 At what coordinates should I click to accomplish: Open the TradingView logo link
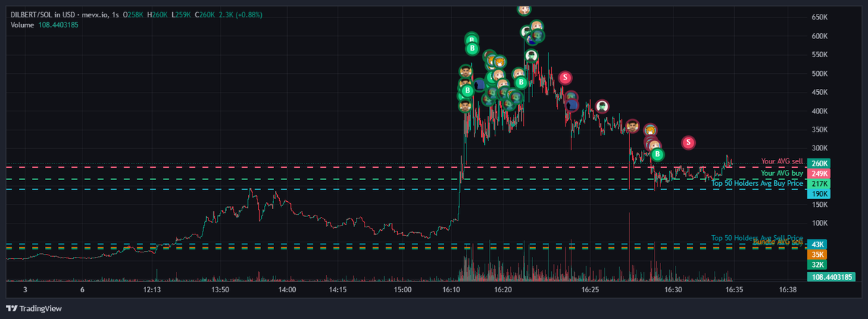click(x=34, y=308)
